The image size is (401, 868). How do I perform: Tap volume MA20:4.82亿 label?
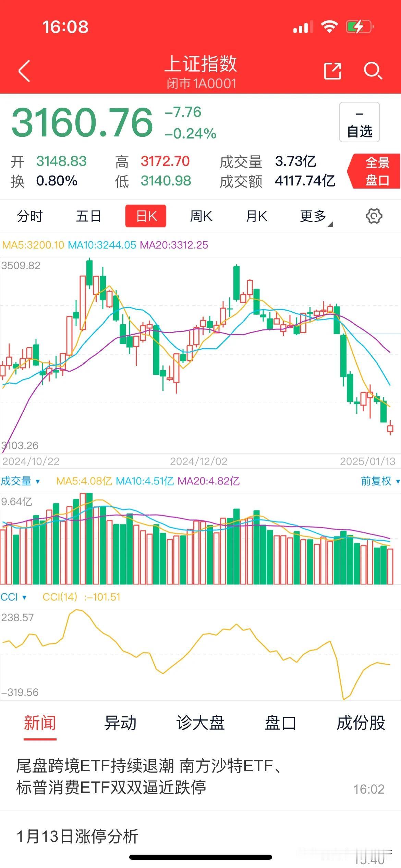coord(209,481)
